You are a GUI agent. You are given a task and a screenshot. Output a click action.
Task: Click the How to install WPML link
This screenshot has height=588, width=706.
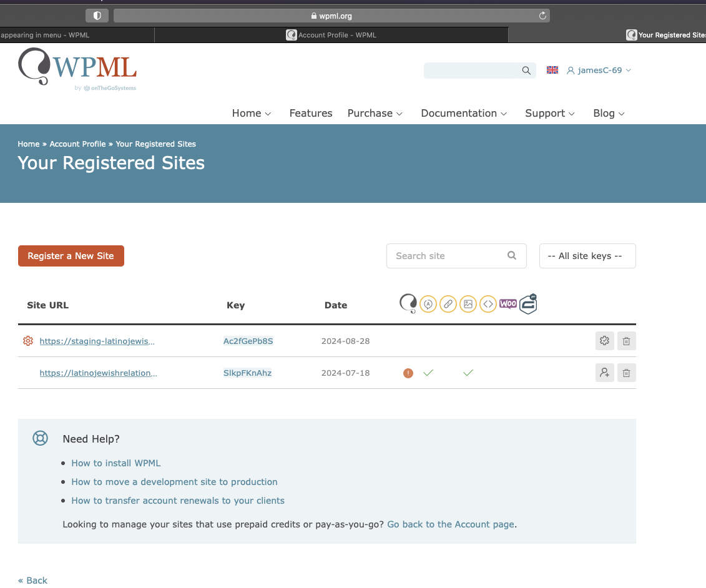point(115,463)
